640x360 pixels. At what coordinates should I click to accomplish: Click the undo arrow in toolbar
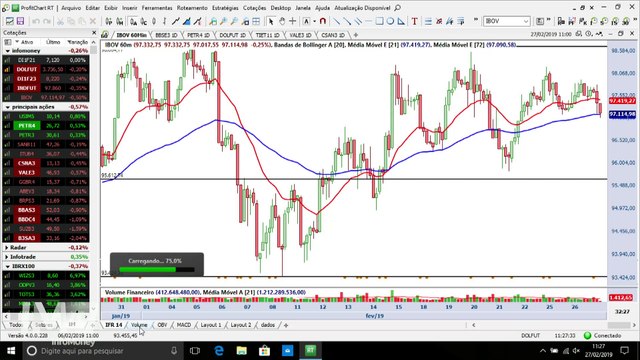[36, 21]
